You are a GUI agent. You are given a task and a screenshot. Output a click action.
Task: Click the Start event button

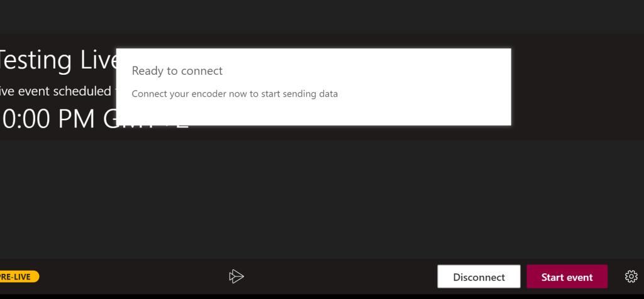tap(567, 277)
